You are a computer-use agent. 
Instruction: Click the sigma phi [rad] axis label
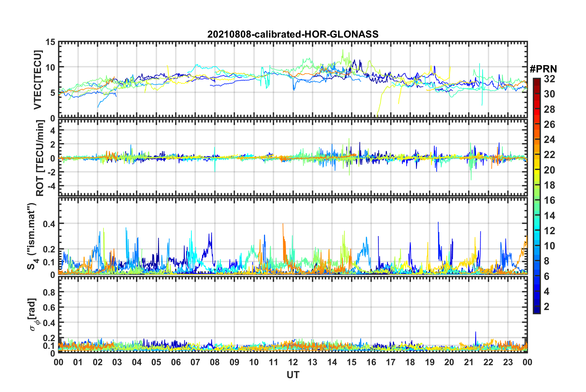click(x=34, y=314)
